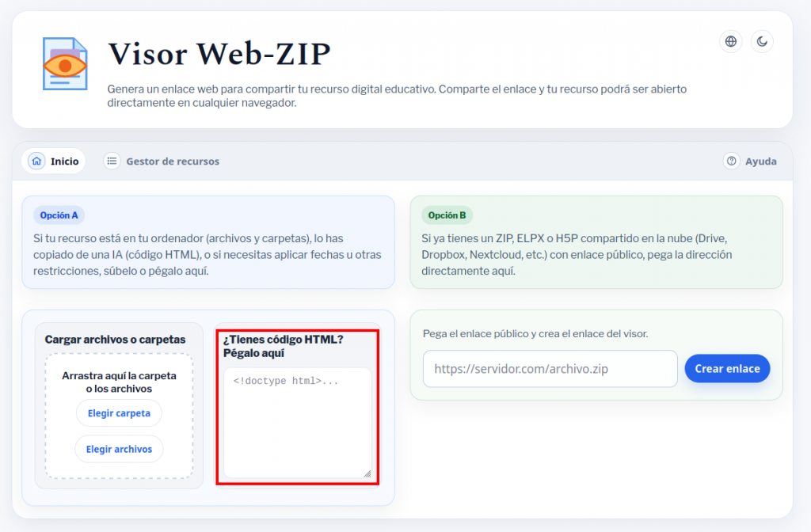Grab the HTML text area resize handle

(x=367, y=473)
